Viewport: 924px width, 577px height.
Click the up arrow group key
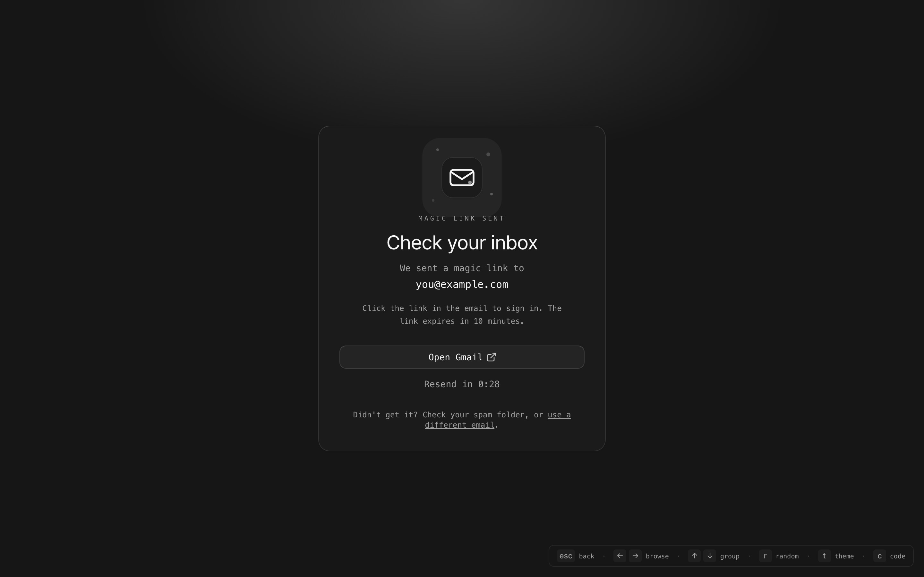694,556
